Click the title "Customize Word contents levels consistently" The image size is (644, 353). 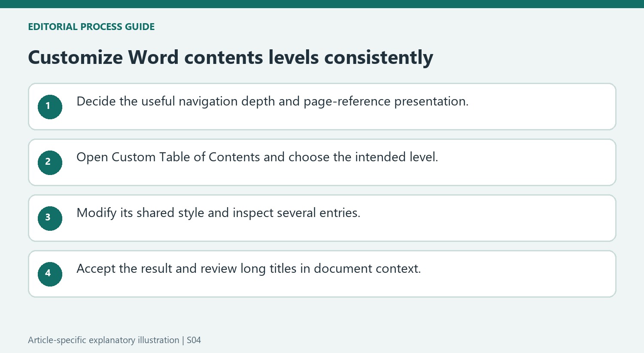click(231, 57)
